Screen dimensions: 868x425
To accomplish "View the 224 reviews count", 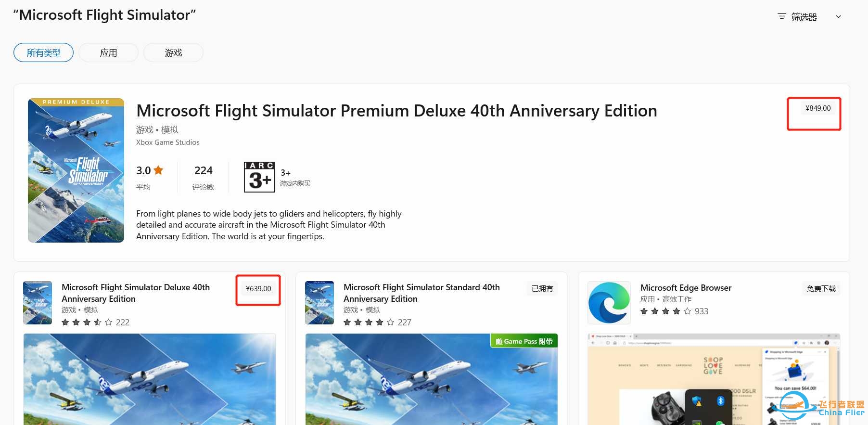I will coord(204,170).
